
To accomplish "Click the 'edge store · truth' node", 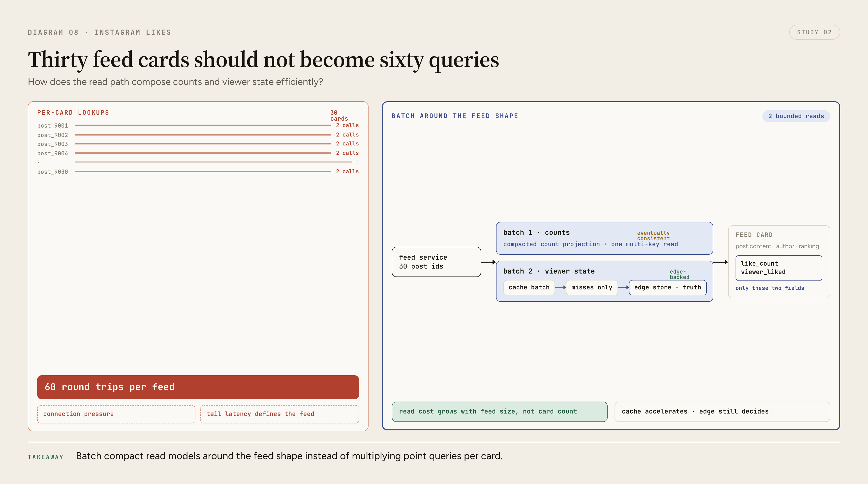I will (x=668, y=287).
